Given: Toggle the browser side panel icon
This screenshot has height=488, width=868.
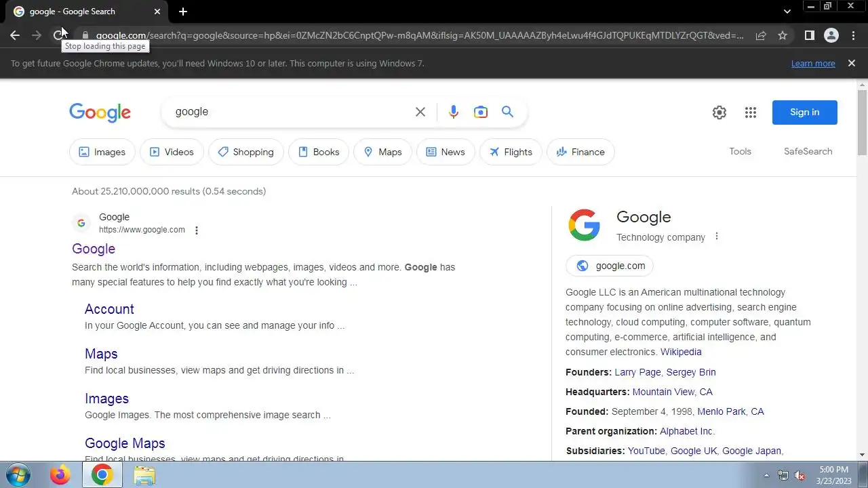Looking at the screenshot, I should tap(809, 35).
